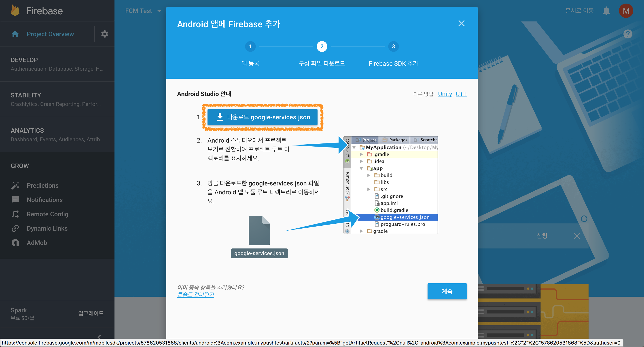Click the 업그레이드 upgrade button
This screenshot has height=347, width=644.
91,313
